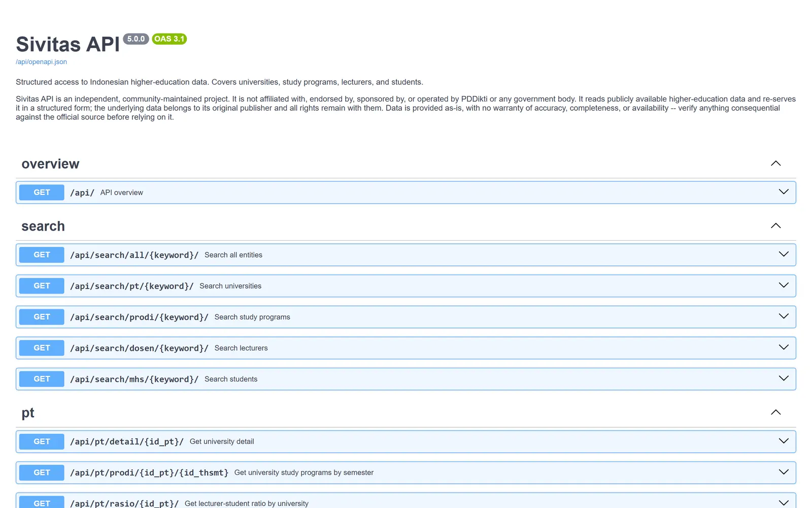Select the /api/search/prodi/{keyword}/ path text

click(x=139, y=317)
